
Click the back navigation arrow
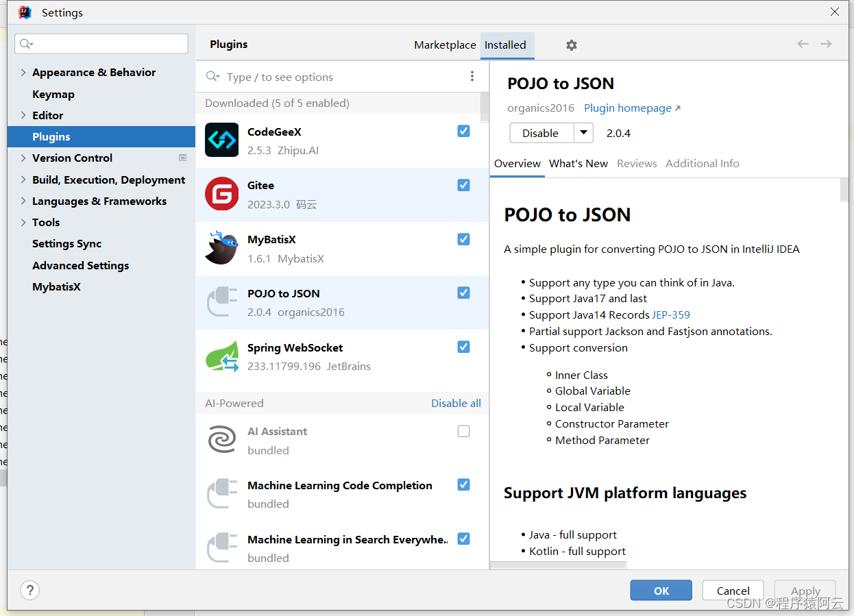803,43
